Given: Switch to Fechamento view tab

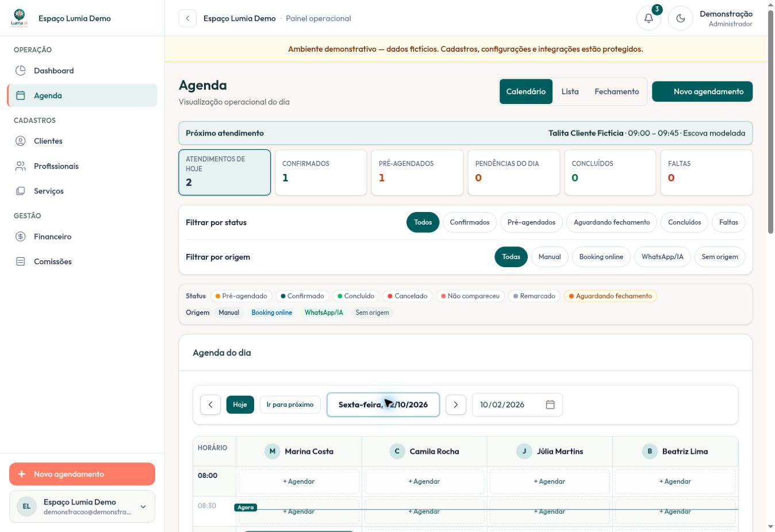Looking at the screenshot, I should (x=617, y=91).
